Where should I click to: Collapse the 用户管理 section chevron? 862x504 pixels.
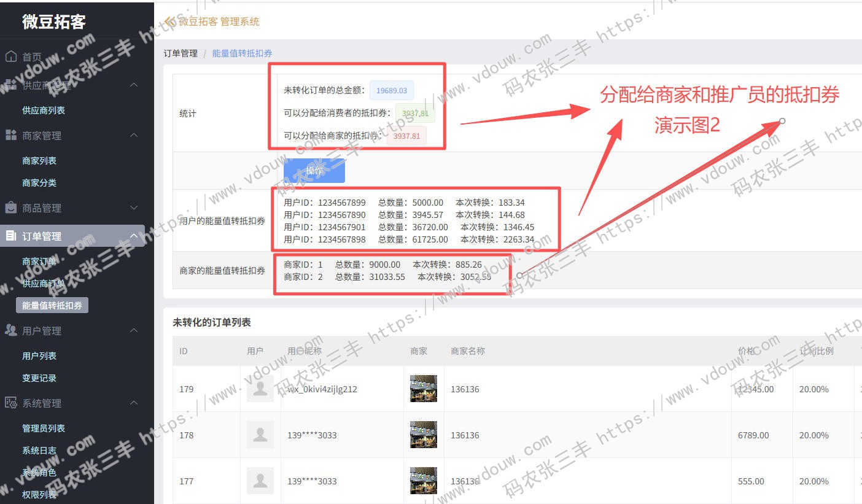[x=134, y=330]
